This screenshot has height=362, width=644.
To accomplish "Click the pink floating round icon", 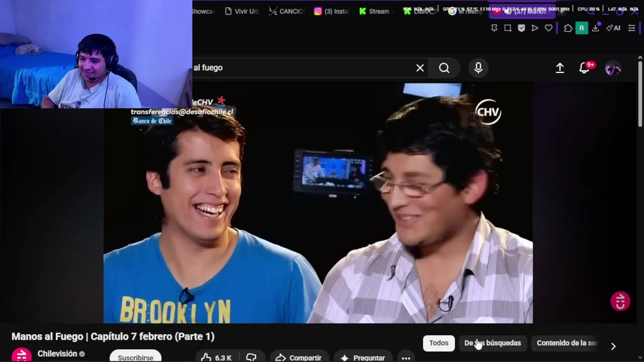I will pos(620,301).
